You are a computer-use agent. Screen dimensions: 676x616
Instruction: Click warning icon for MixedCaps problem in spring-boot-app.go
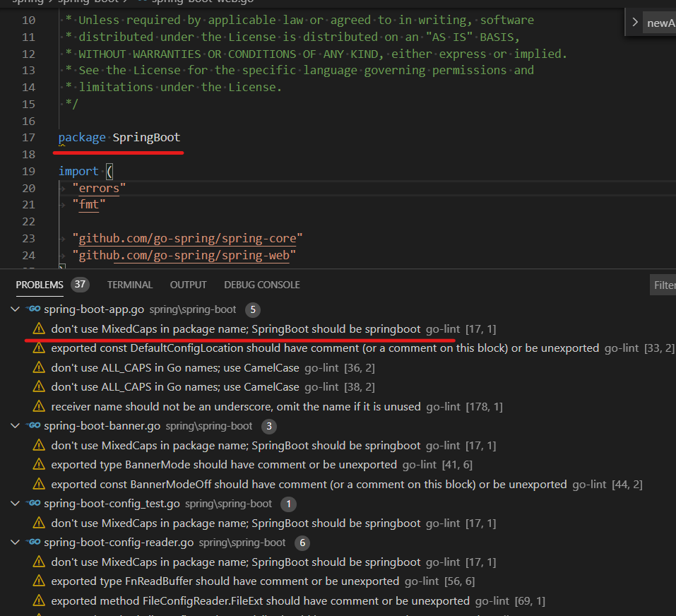tap(39, 328)
